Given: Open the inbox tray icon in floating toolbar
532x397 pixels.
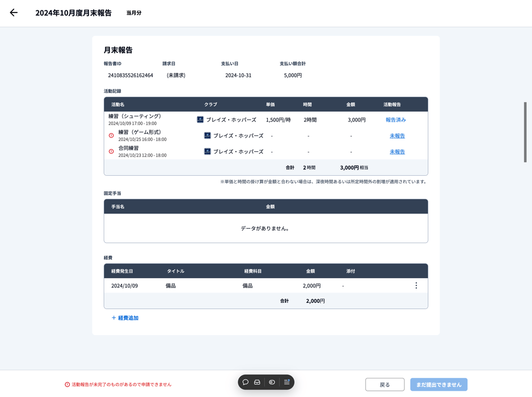Looking at the screenshot, I should 257,382.
